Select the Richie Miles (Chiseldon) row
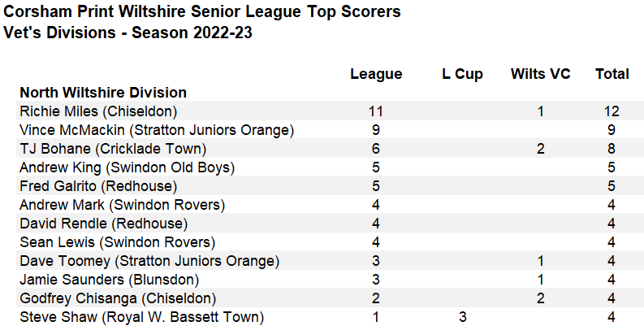The width and height of the screenshot is (644, 326). pyautogui.click(x=330, y=111)
